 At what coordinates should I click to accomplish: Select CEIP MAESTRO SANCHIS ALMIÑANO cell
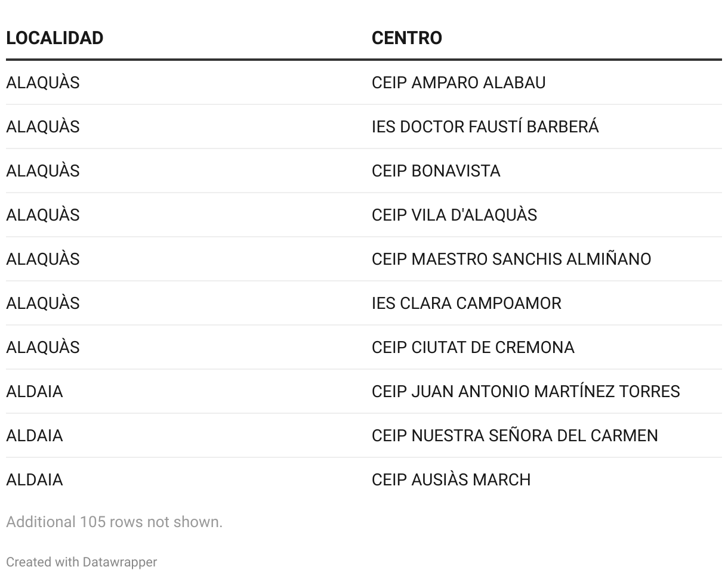click(511, 259)
